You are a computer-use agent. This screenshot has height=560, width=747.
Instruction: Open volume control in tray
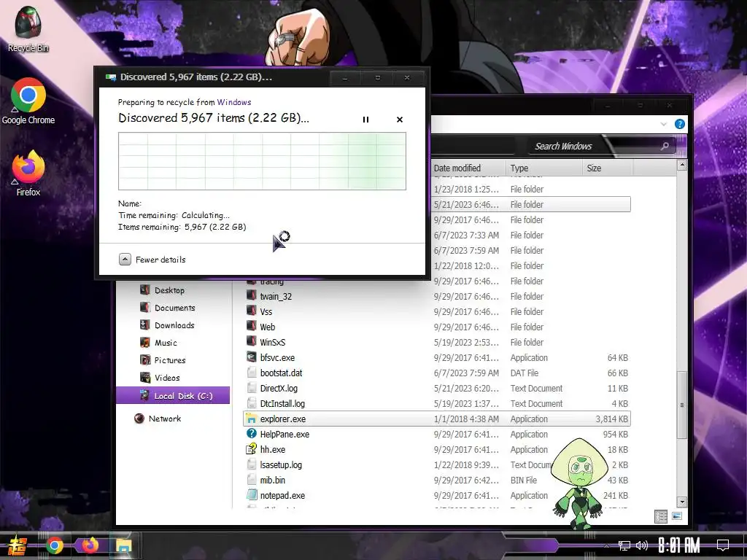click(x=642, y=545)
